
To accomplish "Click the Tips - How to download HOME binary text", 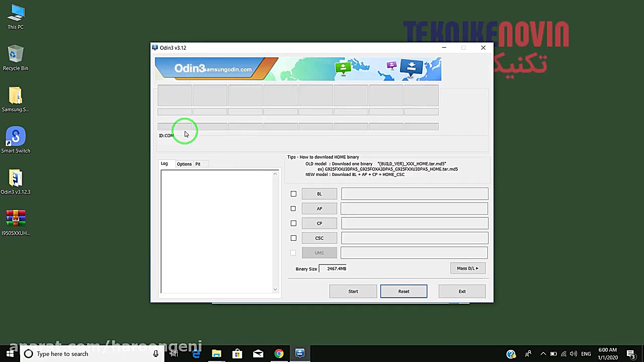I will [323, 157].
